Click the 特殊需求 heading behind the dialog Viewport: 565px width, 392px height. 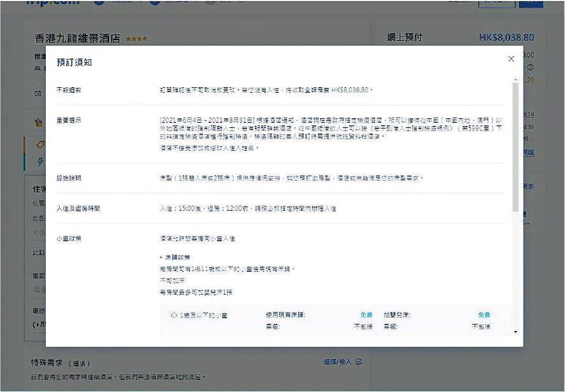coord(47,363)
